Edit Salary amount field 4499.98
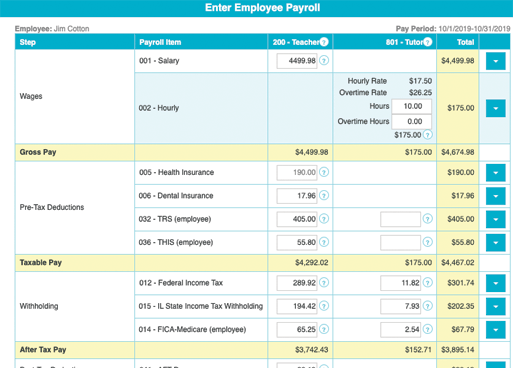Viewport: 513px width, 368px height. (297, 61)
